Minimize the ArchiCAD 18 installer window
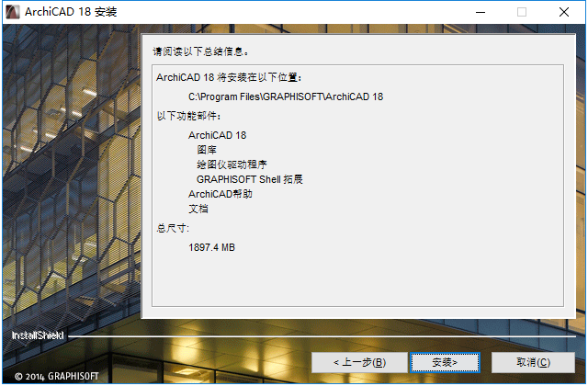This screenshot has width=588, height=386. click(x=480, y=12)
